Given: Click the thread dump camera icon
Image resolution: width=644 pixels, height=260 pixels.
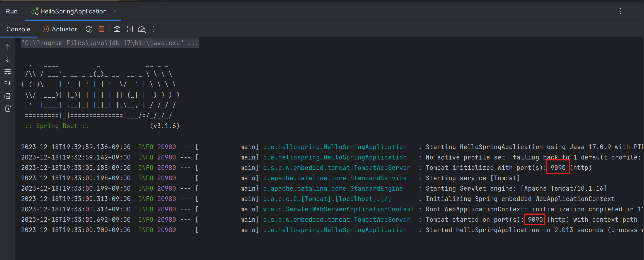Looking at the screenshot, I should 117,29.
